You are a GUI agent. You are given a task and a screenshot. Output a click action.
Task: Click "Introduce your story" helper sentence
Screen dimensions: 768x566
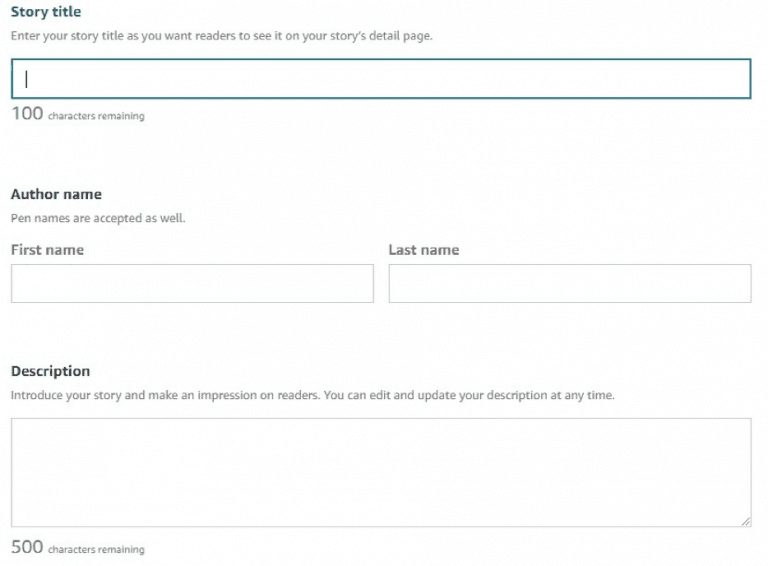point(166,395)
